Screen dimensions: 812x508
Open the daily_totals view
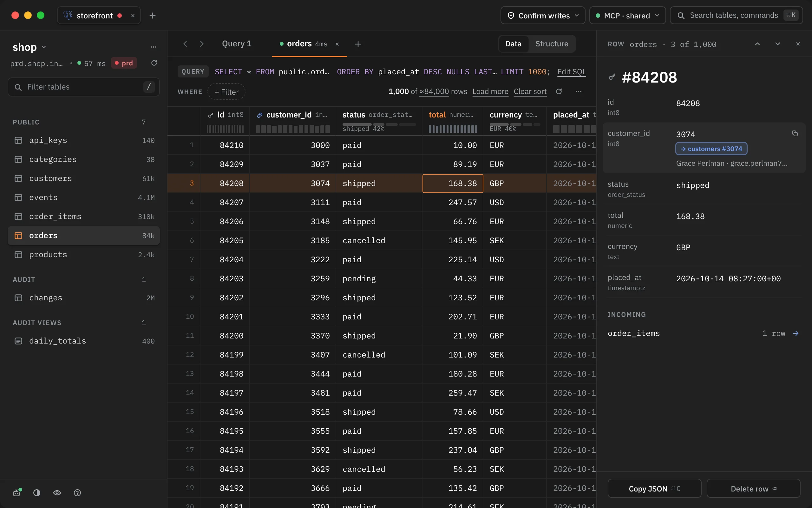(83, 341)
